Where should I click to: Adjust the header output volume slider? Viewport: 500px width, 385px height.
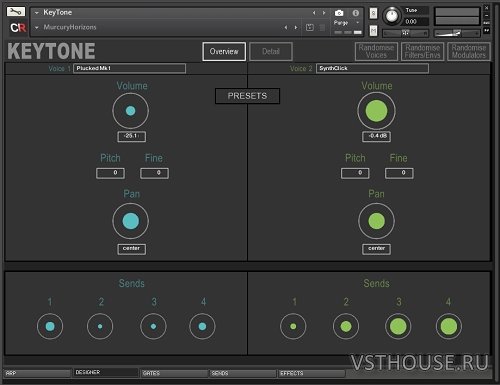pyautogui.click(x=457, y=33)
